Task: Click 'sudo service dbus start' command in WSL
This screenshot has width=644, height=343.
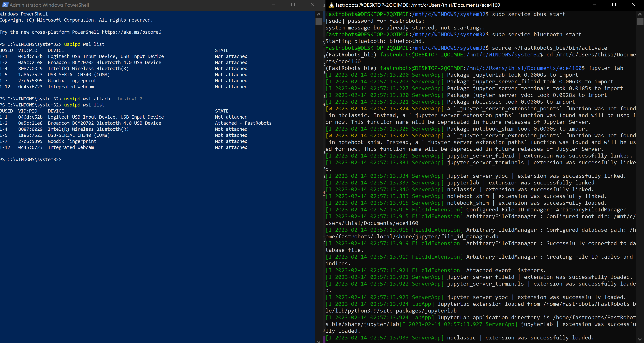Action: click(529, 14)
